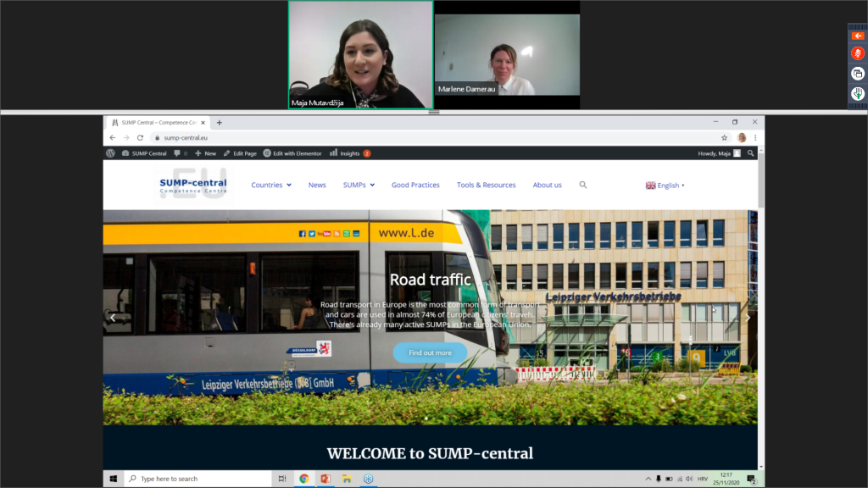
Task: Click Edit Page in admin bar
Action: tap(240, 153)
